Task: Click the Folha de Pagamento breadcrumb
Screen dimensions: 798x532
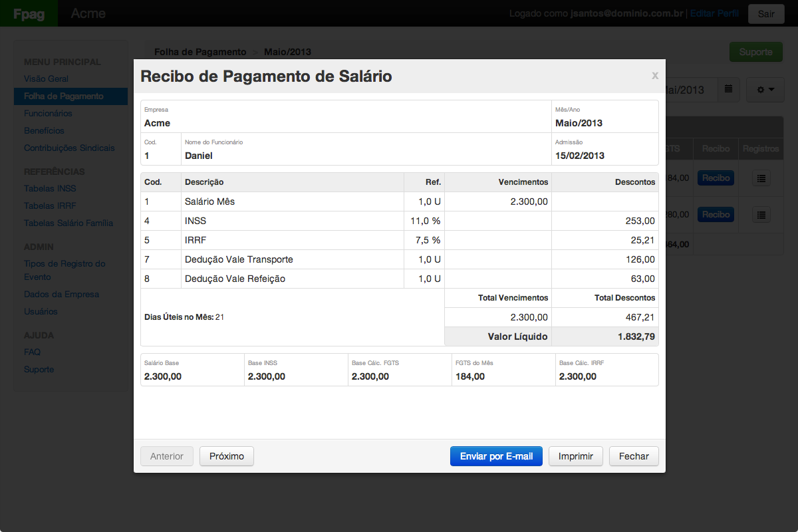Action: point(200,52)
